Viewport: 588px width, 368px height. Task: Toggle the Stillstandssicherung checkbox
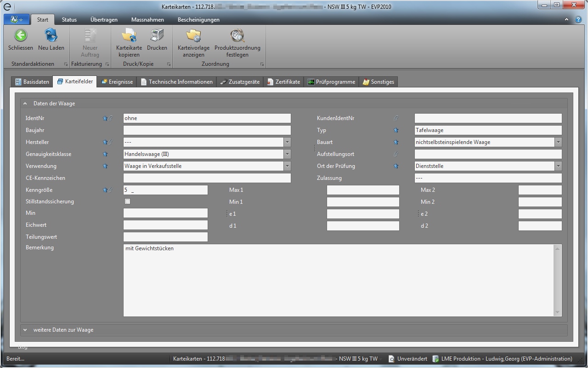click(128, 201)
